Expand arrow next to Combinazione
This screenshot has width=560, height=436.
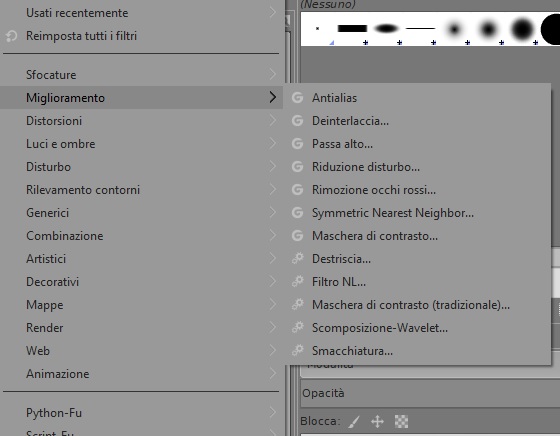click(272, 236)
